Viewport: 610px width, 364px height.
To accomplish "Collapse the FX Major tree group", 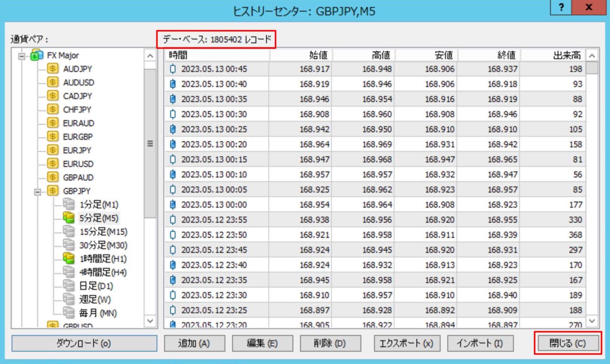I will (22, 56).
